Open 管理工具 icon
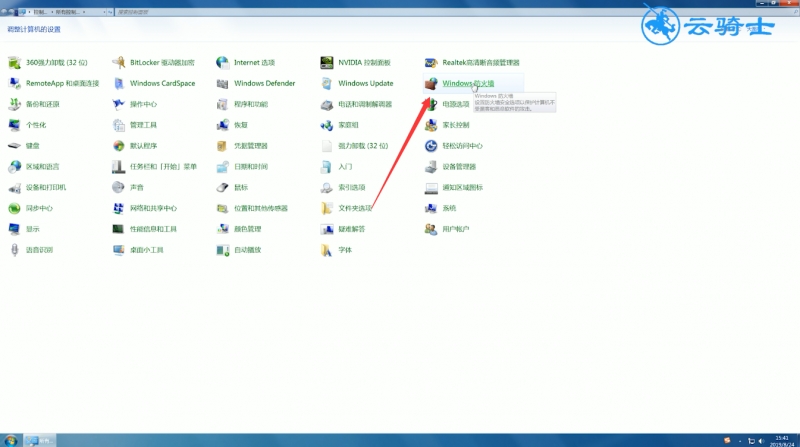 coord(118,125)
